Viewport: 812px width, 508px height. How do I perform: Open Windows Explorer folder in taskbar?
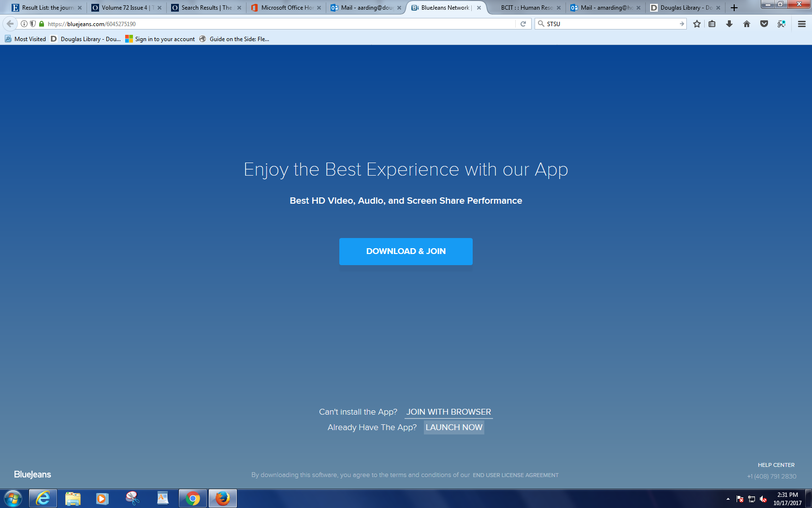click(73, 498)
